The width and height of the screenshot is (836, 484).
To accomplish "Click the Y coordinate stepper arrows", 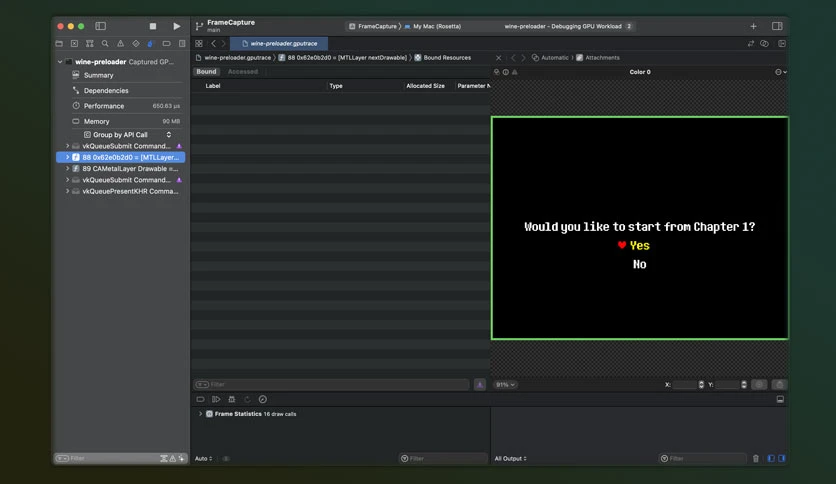I will tap(744, 385).
